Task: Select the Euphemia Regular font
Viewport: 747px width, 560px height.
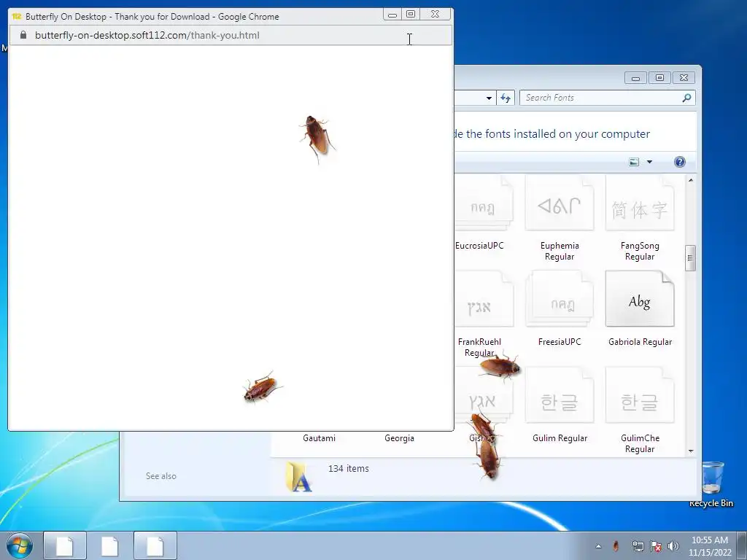Action: pyautogui.click(x=560, y=218)
